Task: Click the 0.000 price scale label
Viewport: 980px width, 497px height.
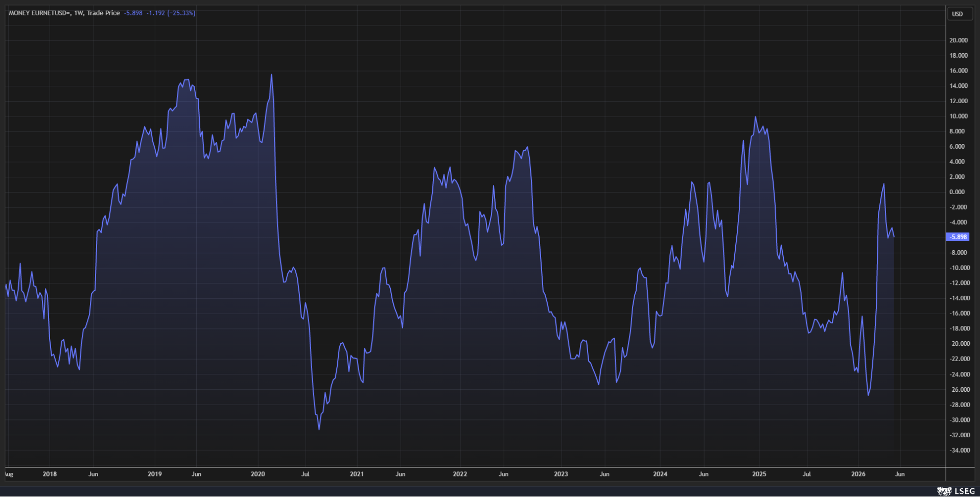Action: 957,192
